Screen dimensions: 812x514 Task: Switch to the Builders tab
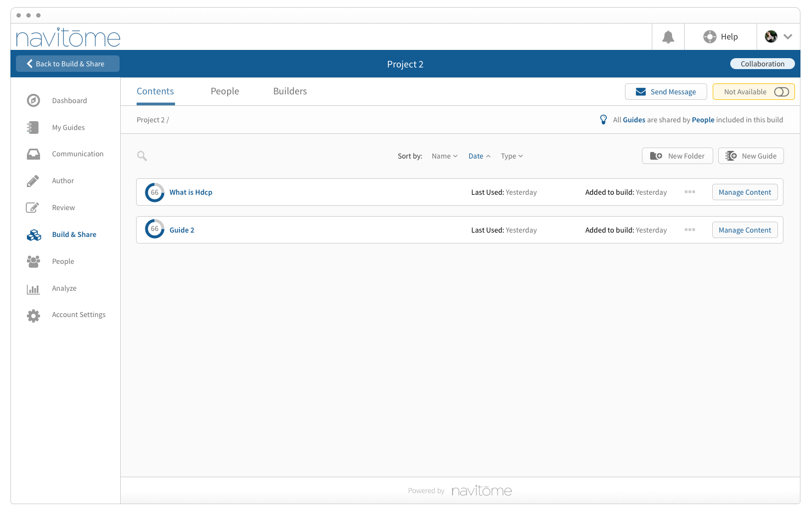point(290,91)
